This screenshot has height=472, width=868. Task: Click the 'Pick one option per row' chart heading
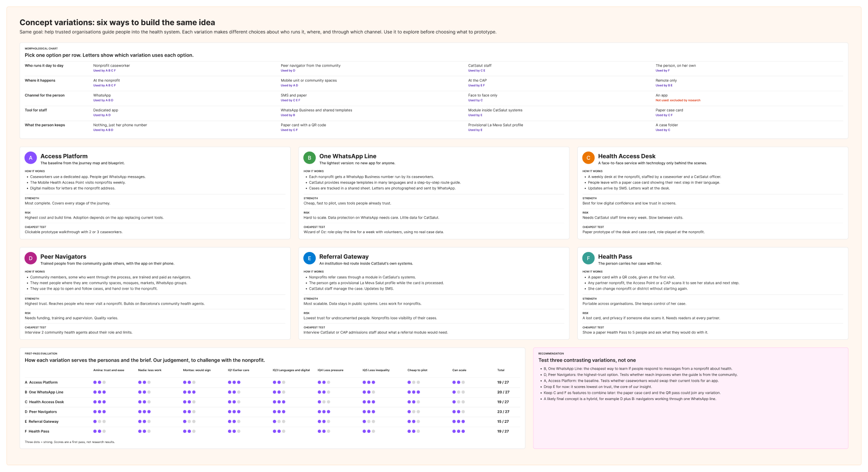(x=109, y=55)
